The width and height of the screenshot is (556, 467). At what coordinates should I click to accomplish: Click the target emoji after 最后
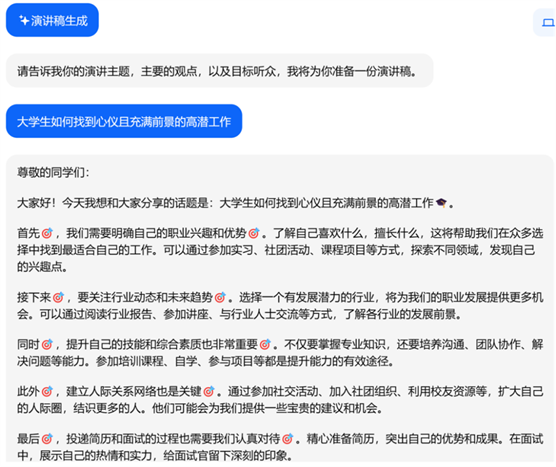47,439
